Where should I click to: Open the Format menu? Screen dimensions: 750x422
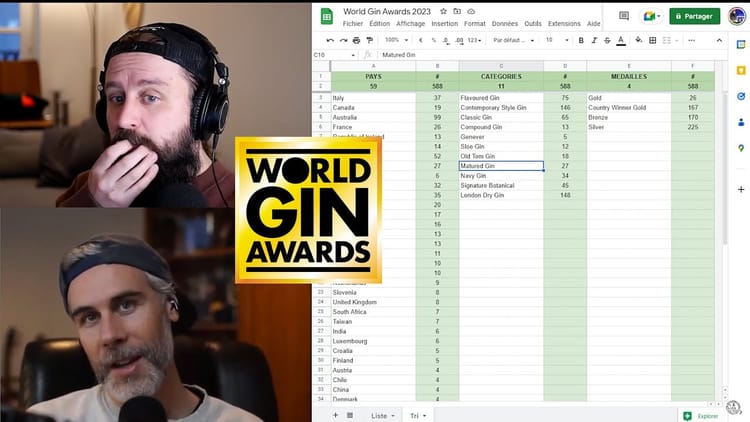(x=474, y=23)
